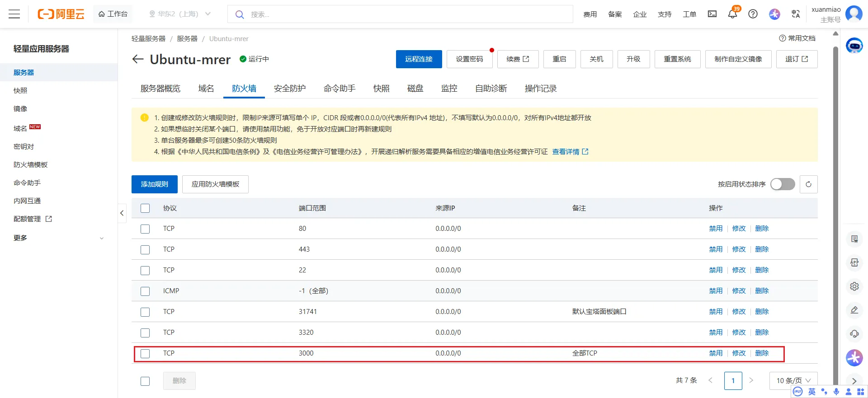Open the help question mark icon
The image size is (868, 398).
(x=753, y=14)
